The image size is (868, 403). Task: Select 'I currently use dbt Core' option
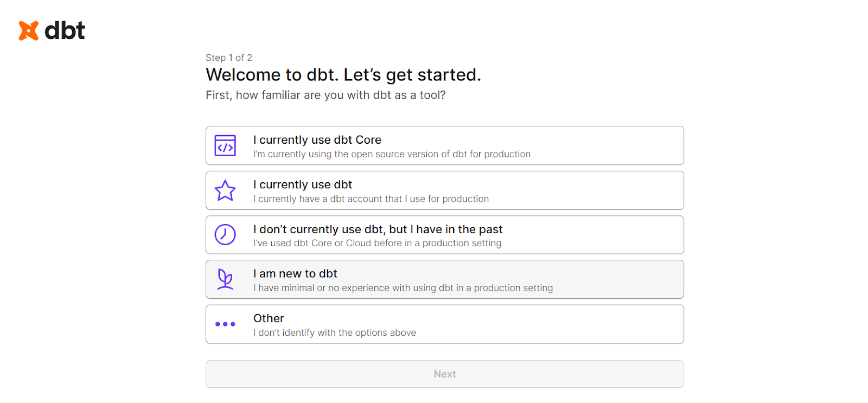point(444,145)
